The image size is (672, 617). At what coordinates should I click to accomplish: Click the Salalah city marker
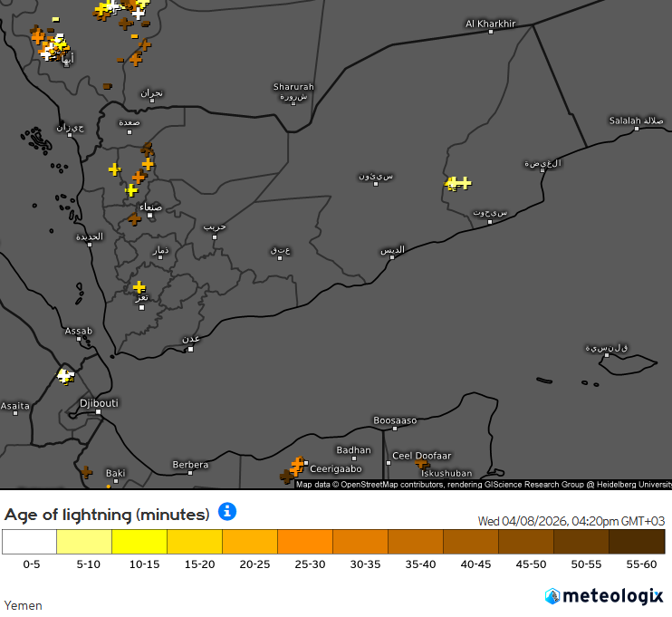[x=637, y=129]
